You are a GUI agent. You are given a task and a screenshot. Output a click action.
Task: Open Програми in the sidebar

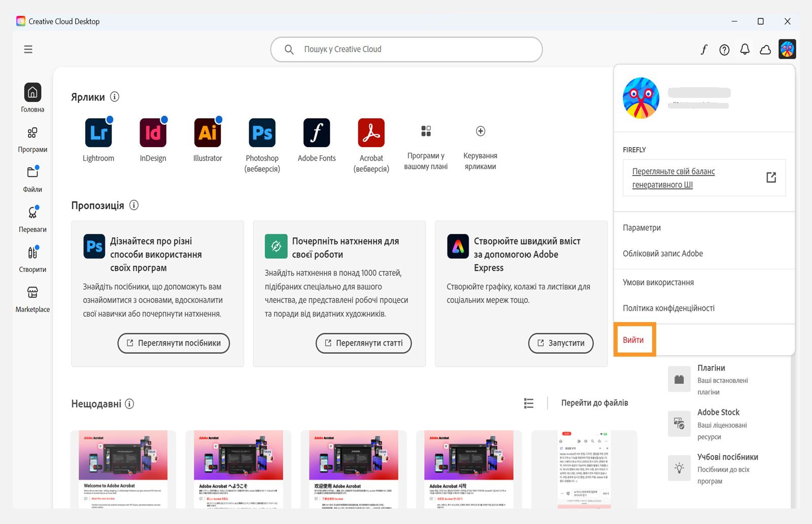click(32, 139)
